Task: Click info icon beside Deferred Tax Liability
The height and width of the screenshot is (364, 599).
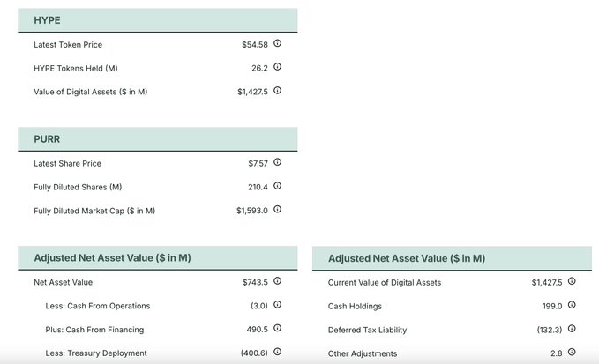Action: (572, 329)
